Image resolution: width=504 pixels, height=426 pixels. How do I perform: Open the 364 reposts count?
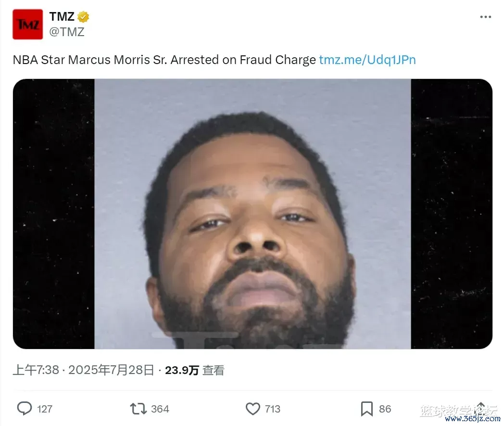click(160, 409)
